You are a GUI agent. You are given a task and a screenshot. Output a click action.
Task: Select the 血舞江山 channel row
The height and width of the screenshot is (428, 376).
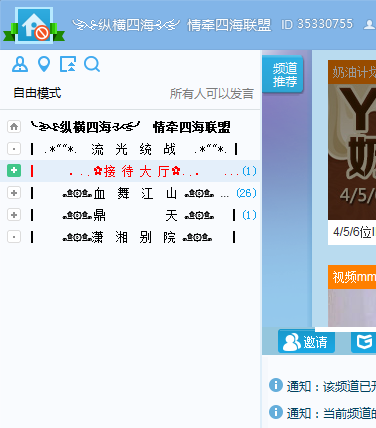pyautogui.click(x=130, y=193)
